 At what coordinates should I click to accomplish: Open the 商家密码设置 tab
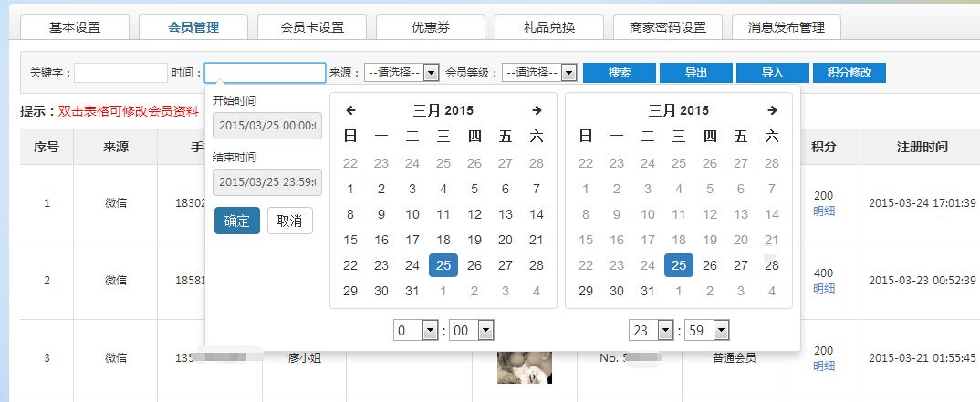pyautogui.click(x=668, y=27)
